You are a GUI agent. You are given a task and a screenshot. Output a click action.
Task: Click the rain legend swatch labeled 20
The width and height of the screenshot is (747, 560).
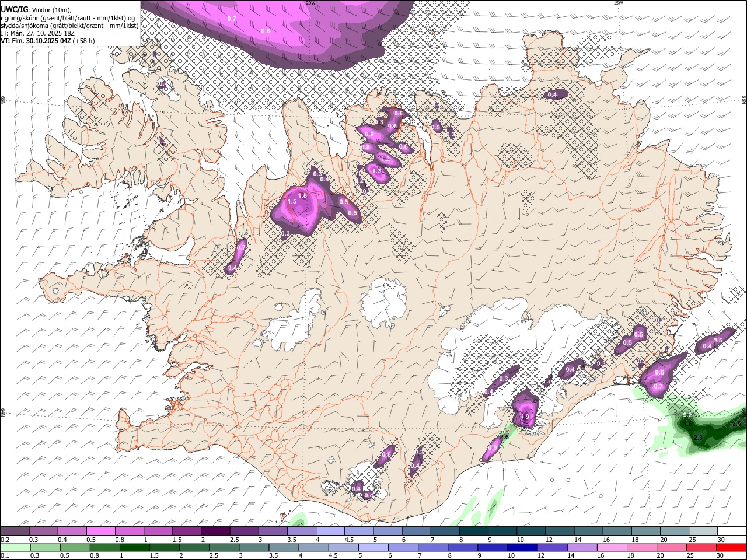point(671,548)
